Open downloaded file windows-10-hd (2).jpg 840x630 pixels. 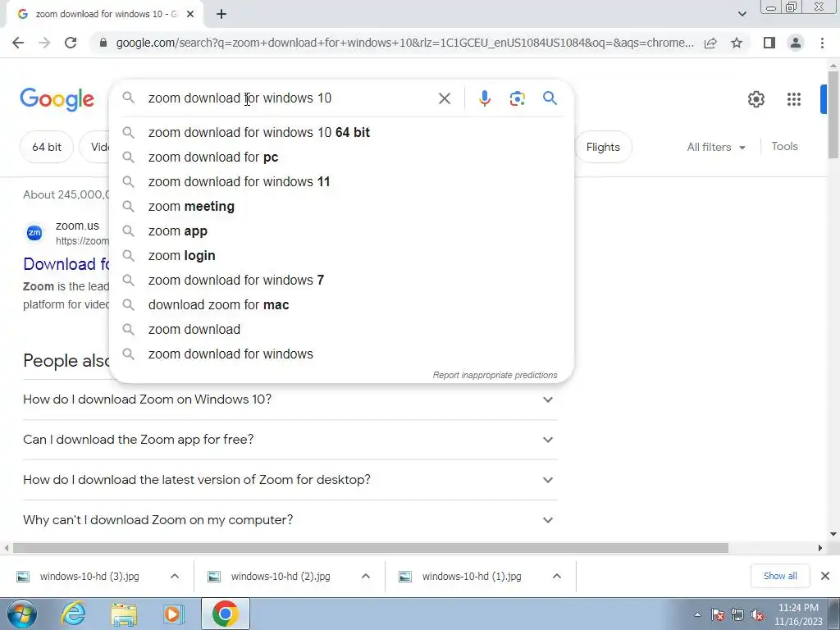[x=281, y=577]
